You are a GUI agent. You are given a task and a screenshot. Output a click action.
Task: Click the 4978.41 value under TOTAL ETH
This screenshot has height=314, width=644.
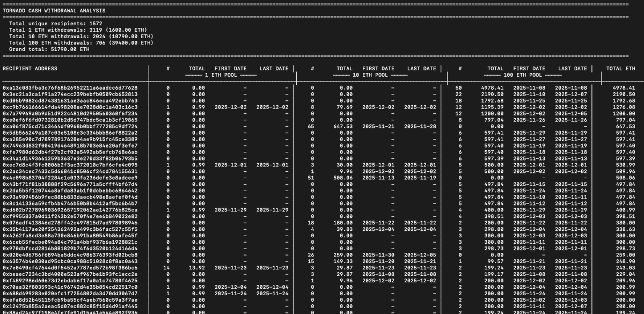[x=624, y=88]
